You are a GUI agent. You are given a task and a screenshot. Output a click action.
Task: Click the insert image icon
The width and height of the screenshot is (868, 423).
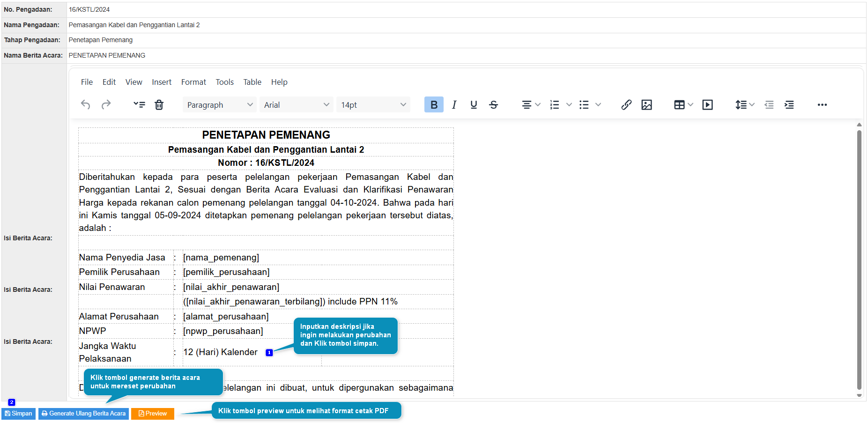point(647,104)
